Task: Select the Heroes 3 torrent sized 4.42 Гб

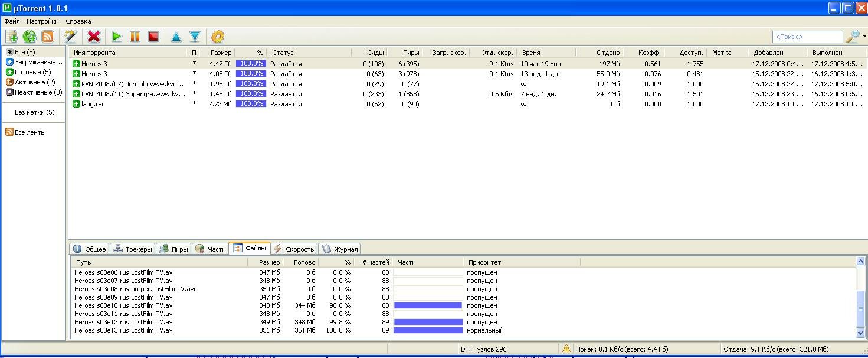Action: 467,64
